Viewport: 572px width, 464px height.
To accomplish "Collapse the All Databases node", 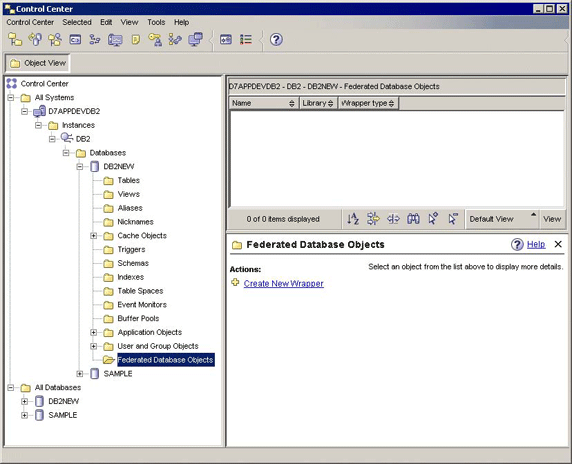I will [11, 387].
